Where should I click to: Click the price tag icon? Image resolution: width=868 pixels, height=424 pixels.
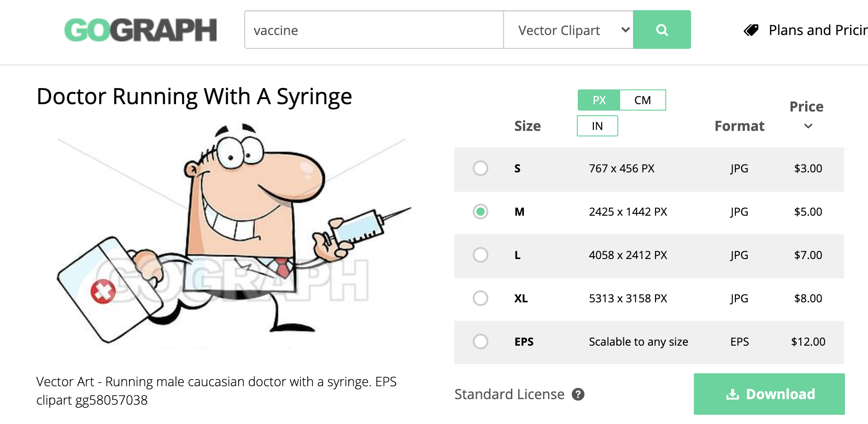pyautogui.click(x=751, y=30)
